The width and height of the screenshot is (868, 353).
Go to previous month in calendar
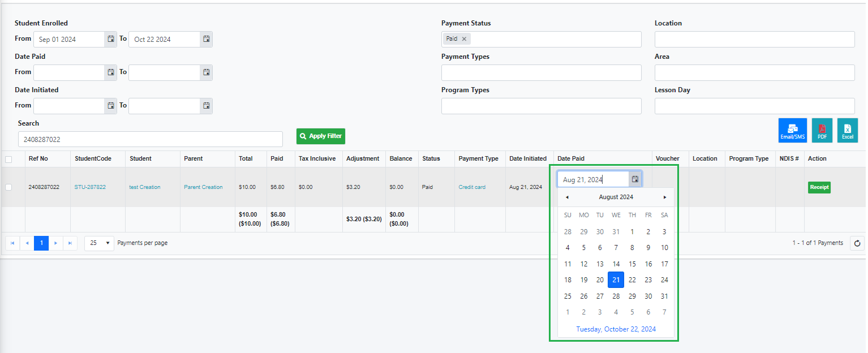click(x=567, y=197)
